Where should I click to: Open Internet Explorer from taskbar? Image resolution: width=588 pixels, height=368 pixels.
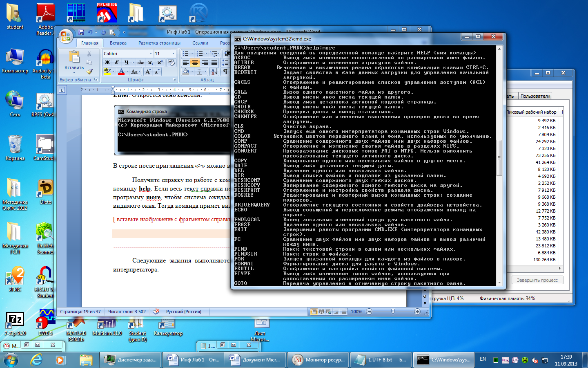(x=37, y=360)
